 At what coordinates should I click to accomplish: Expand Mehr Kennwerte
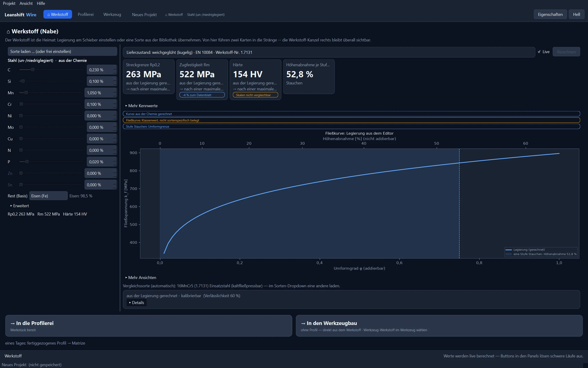(141, 106)
